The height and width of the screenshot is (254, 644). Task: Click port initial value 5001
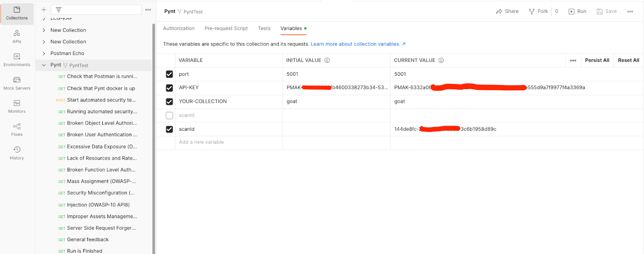(x=292, y=74)
